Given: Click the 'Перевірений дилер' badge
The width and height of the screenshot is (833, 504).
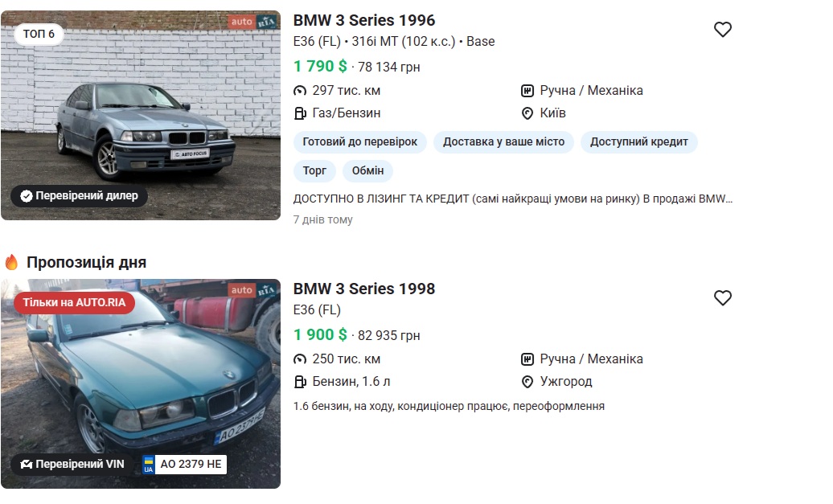Looking at the screenshot, I should point(79,195).
